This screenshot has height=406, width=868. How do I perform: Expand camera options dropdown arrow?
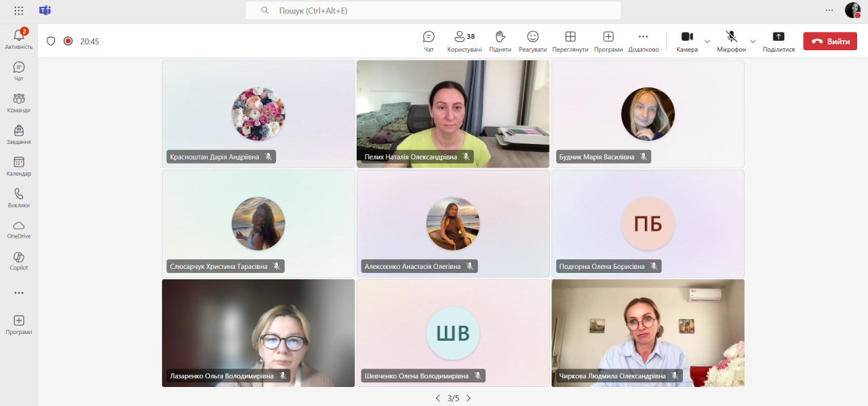tap(707, 41)
